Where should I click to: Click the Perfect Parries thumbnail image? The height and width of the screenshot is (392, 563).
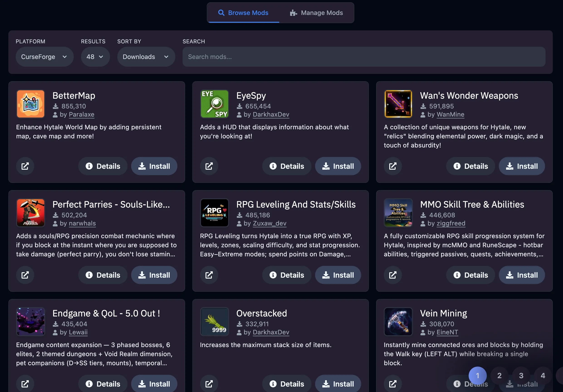[31, 213]
